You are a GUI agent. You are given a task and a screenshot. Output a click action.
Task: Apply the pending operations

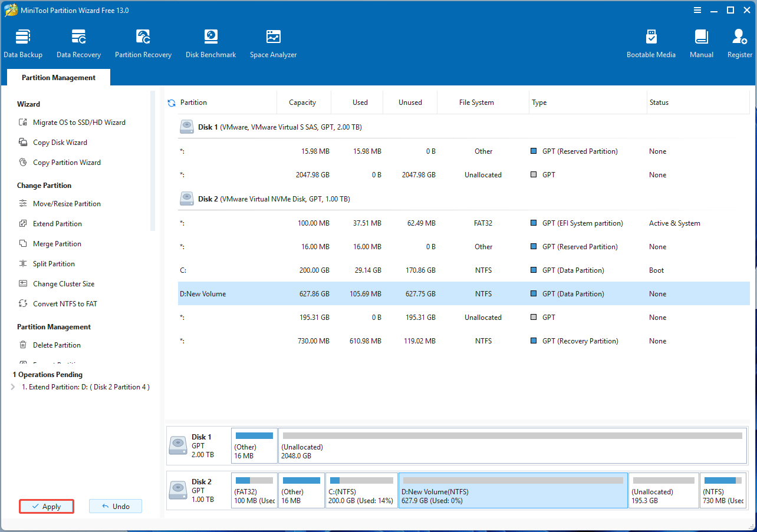[x=47, y=506]
